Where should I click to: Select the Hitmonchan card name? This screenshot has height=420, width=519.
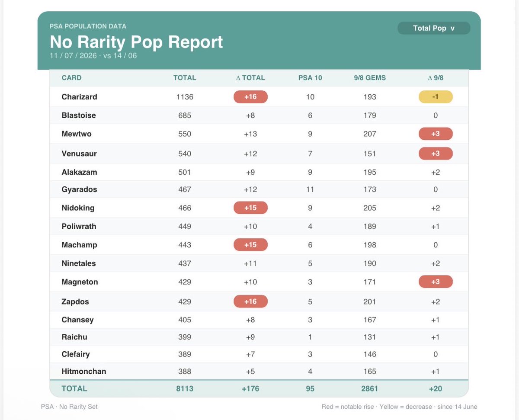tap(83, 372)
